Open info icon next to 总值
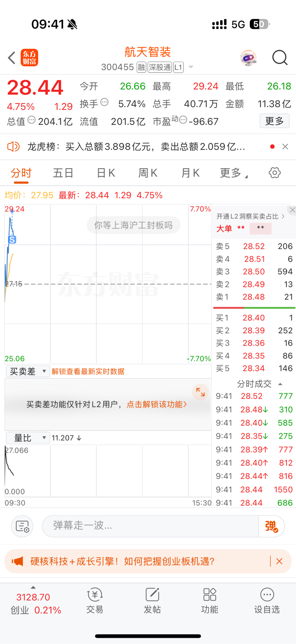This screenshot has width=296, height=644. (x=32, y=120)
